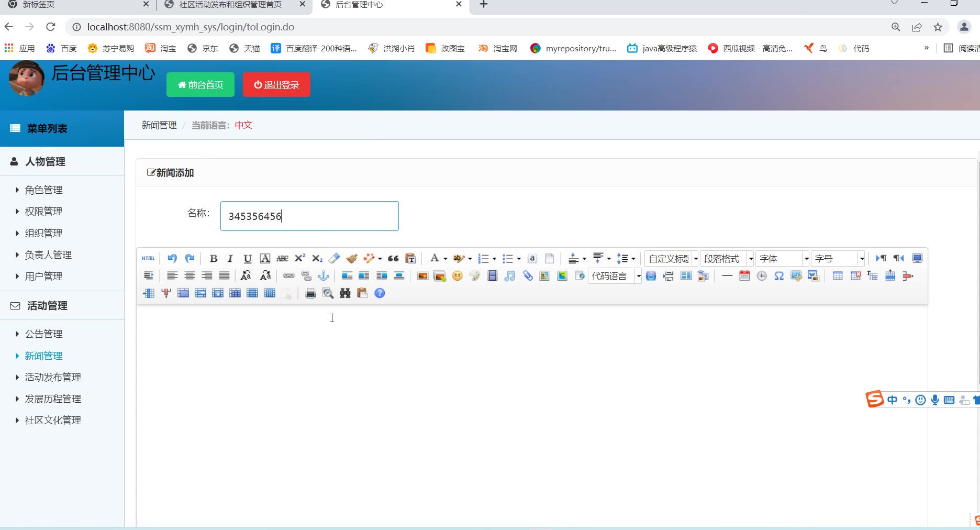The width and height of the screenshot is (980, 530).
Task: Toggle bold formatting
Action: coord(214,258)
